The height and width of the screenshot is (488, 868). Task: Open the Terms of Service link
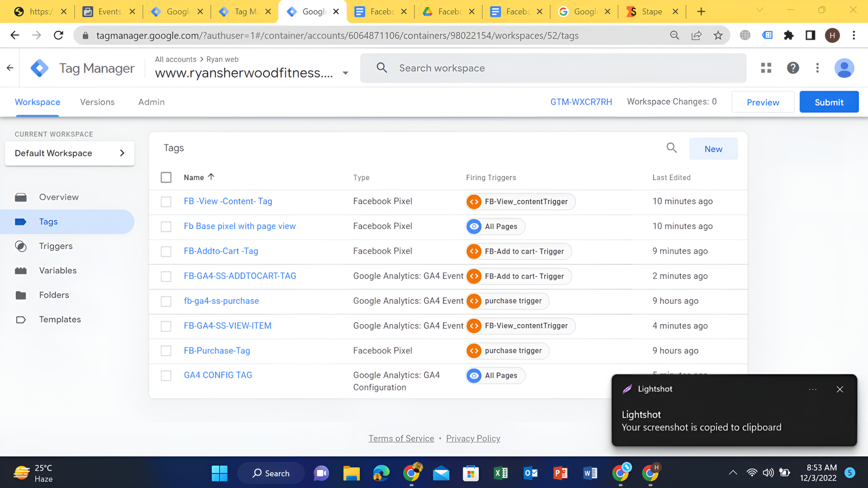pyautogui.click(x=401, y=439)
